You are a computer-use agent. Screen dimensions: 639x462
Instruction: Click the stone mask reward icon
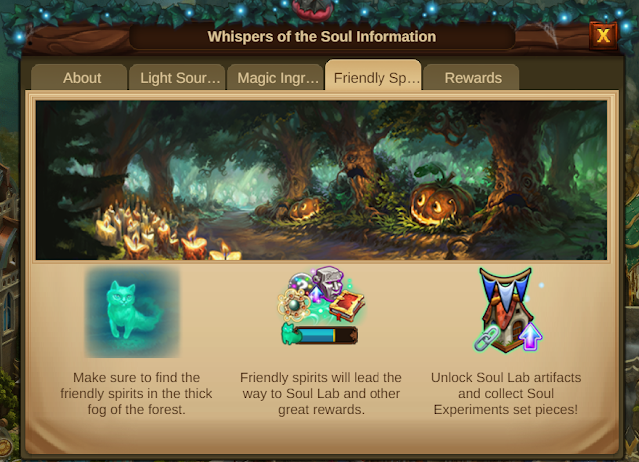click(328, 281)
